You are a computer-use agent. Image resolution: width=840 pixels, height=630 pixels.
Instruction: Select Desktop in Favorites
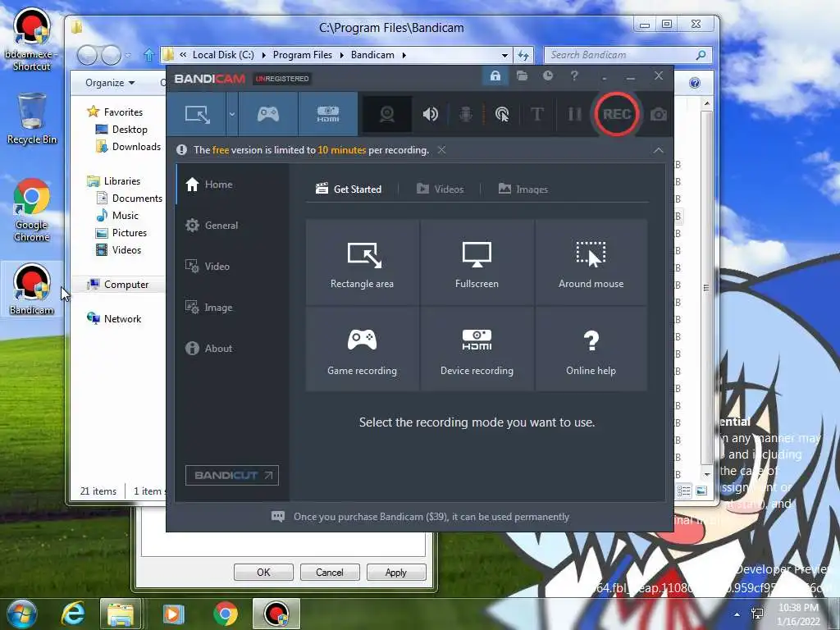121,129
